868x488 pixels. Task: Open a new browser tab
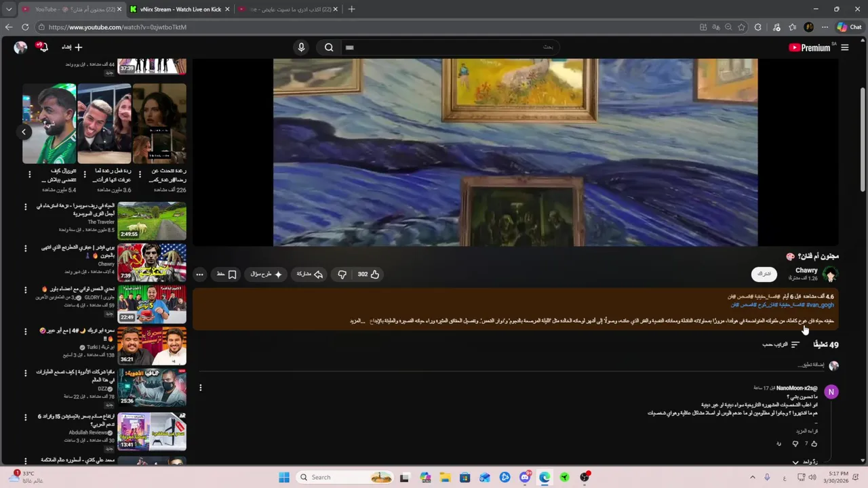pos(351,9)
